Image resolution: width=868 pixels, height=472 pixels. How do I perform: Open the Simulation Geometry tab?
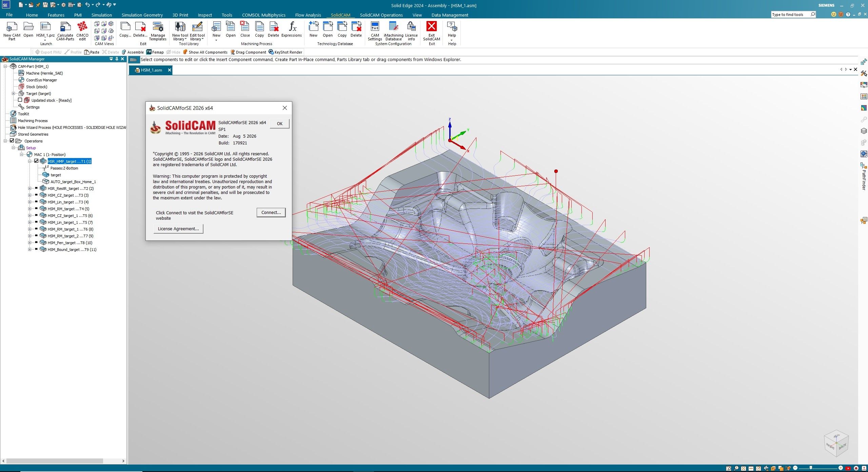click(x=142, y=15)
